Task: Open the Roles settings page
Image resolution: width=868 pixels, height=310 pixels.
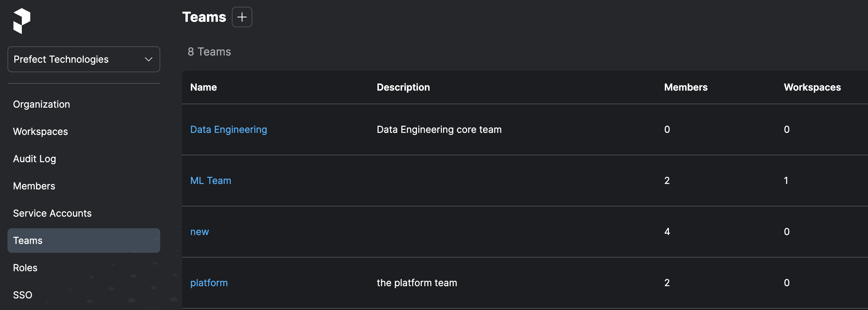Action: click(x=25, y=268)
